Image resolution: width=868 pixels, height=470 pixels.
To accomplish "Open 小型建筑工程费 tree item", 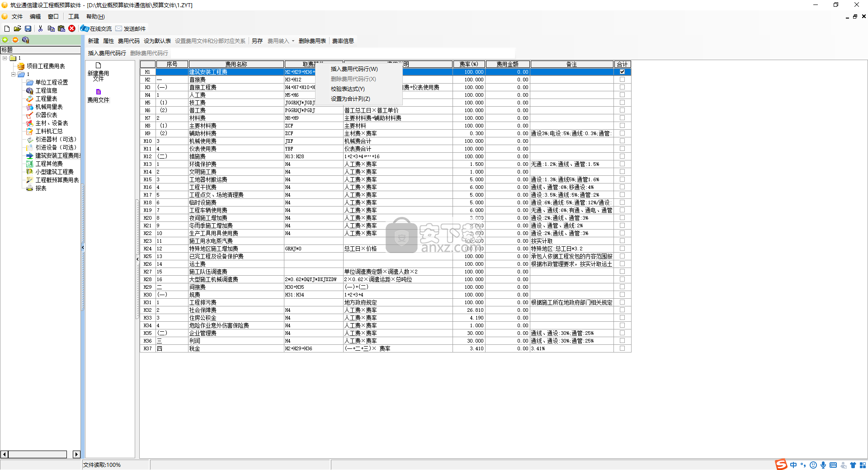I will (54, 172).
